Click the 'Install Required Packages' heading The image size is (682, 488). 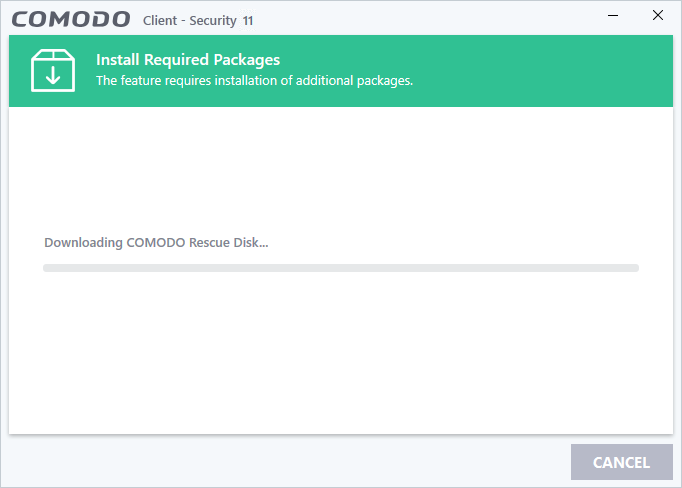[188, 60]
